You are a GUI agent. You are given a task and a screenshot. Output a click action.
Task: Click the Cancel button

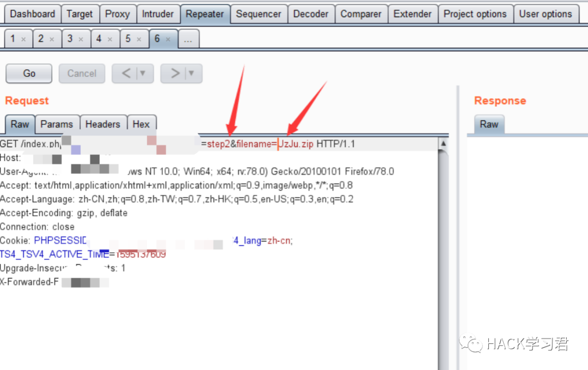pos(82,74)
